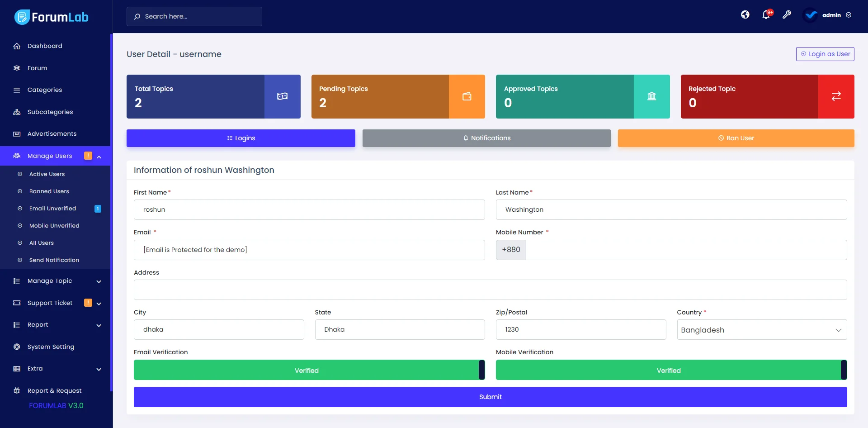Click the Report sidebar icon
The width and height of the screenshot is (868, 428).
(17, 325)
